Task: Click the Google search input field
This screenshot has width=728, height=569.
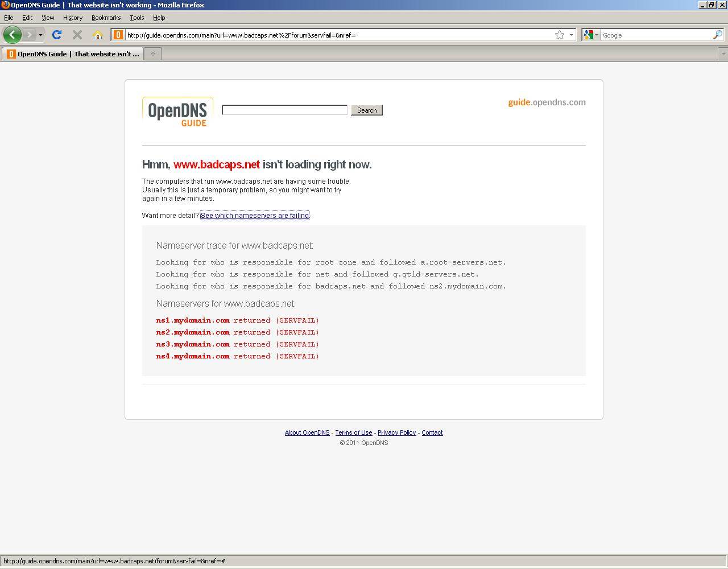Action: coord(656,35)
